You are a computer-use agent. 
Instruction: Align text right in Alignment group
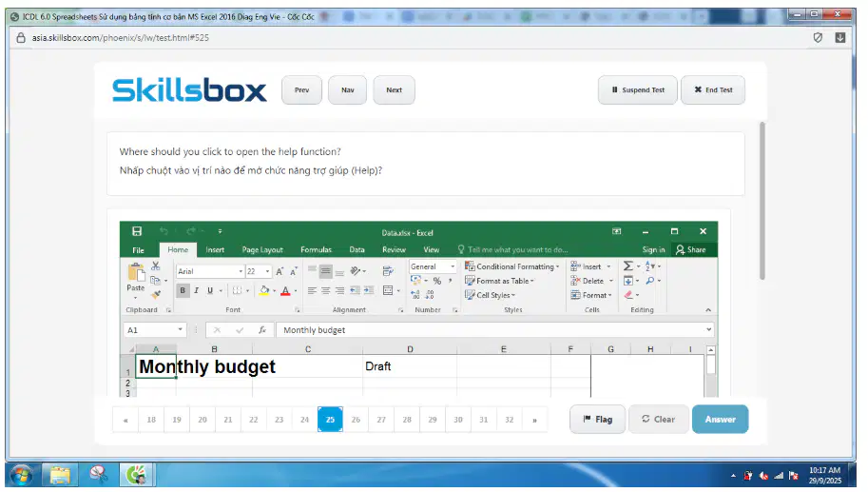(340, 290)
